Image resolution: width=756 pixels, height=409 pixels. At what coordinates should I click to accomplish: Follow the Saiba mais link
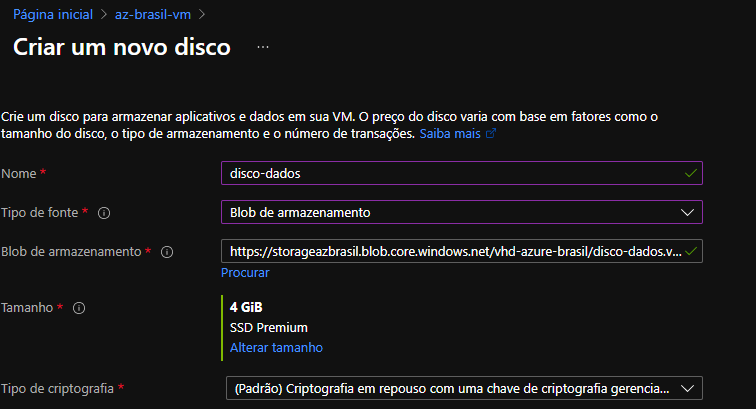click(450, 134)
